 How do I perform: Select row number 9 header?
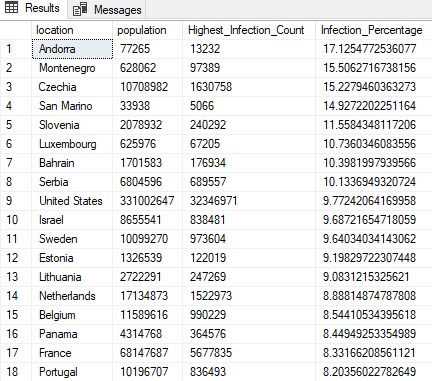(x=16, y=201)
